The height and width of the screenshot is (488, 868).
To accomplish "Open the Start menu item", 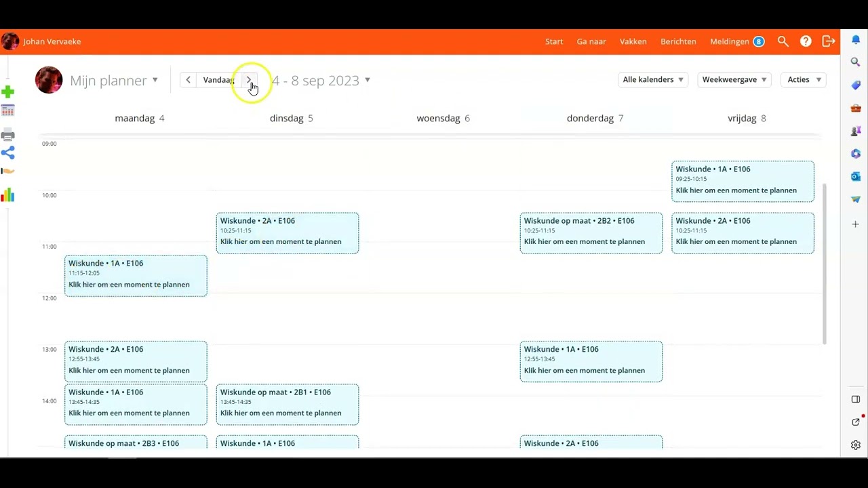I will tap(554, 41).
